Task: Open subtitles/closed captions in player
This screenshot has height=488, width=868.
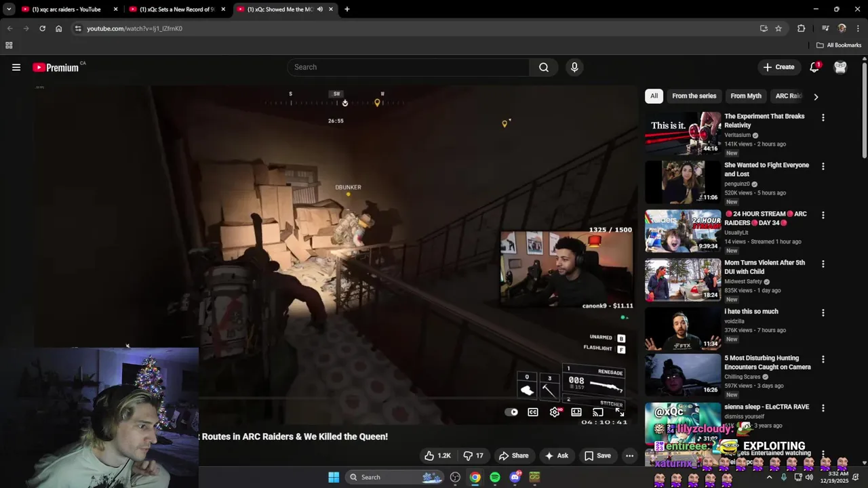Action: (x=533, y=412)
